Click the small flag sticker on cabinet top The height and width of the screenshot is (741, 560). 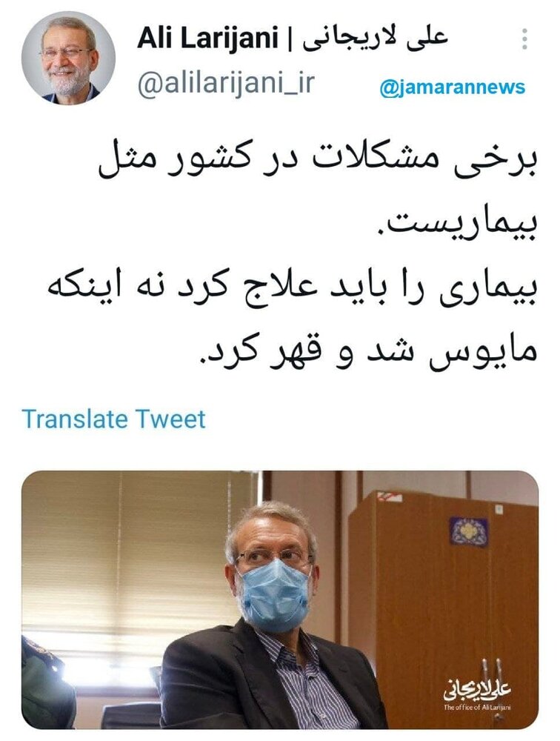tap(390, 498)
